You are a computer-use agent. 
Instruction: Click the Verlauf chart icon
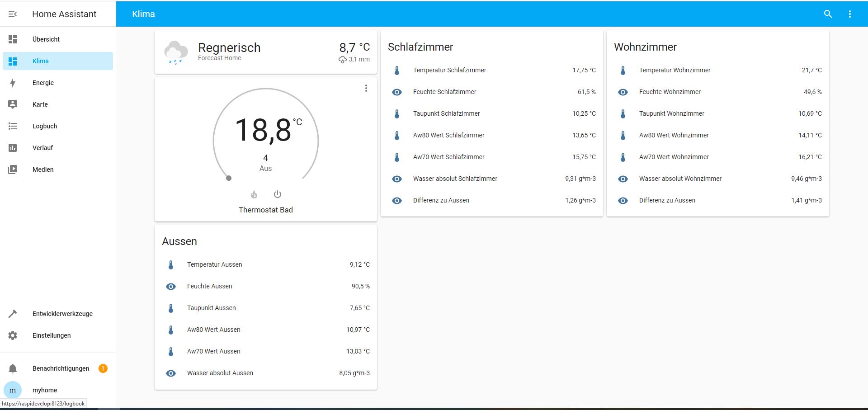[x=13, y=148]
